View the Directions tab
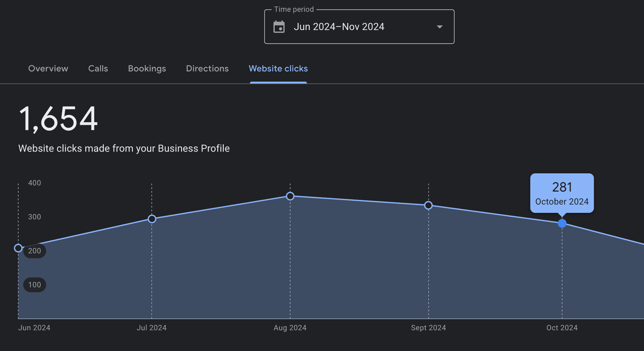Viewport: 644px width, 351px height. point(207,69)
